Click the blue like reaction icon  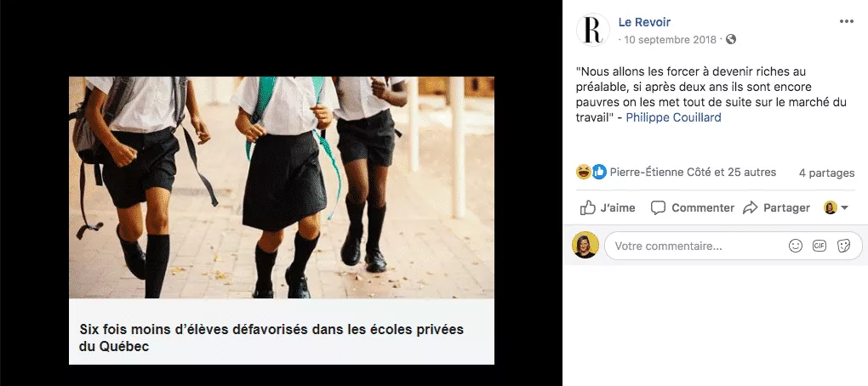[x=599, y=172]
